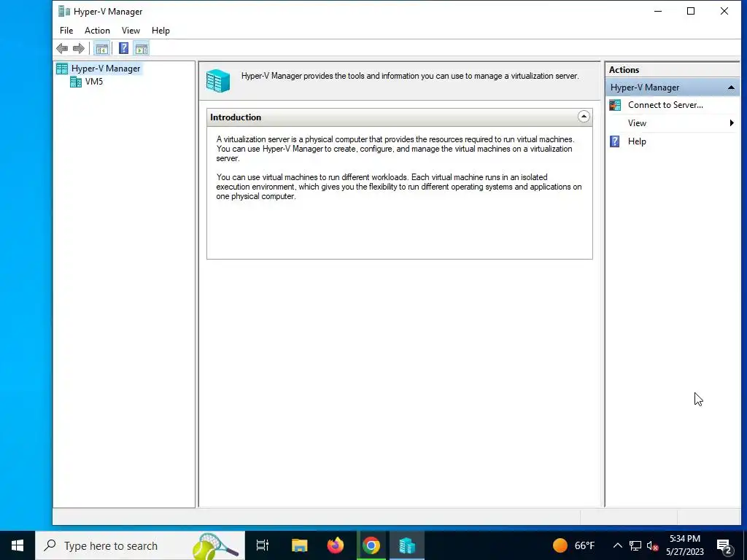
Task: Select Hyper-V Manager in the tree
Action: 106,69
